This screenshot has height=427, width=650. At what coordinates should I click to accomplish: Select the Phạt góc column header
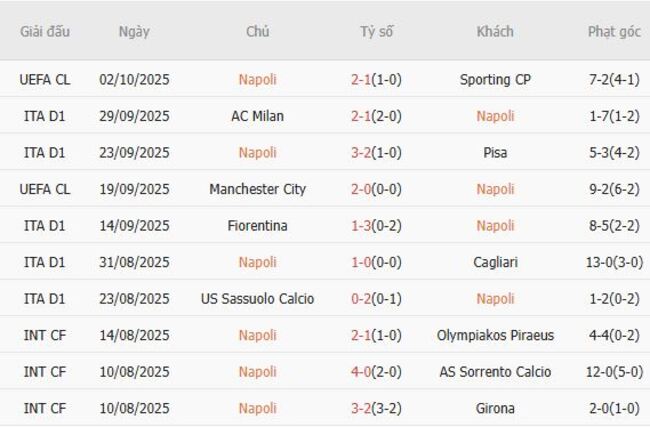[614, 31]
